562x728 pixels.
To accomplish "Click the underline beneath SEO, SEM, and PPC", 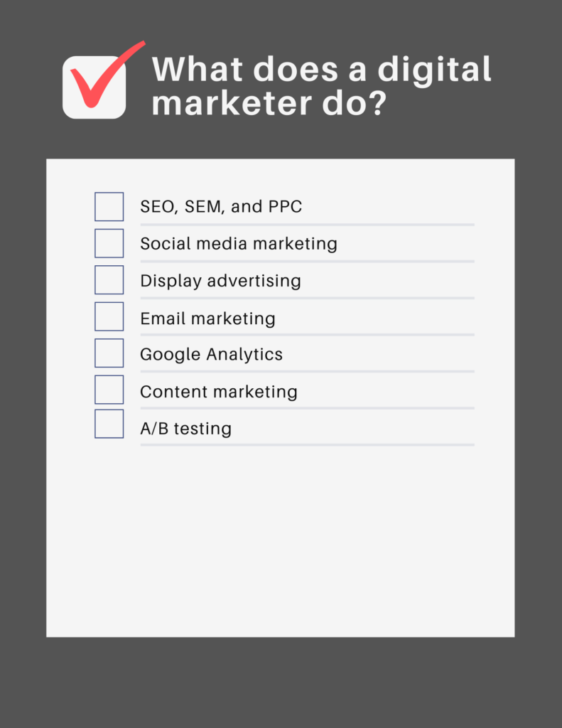I will [307, 225].
